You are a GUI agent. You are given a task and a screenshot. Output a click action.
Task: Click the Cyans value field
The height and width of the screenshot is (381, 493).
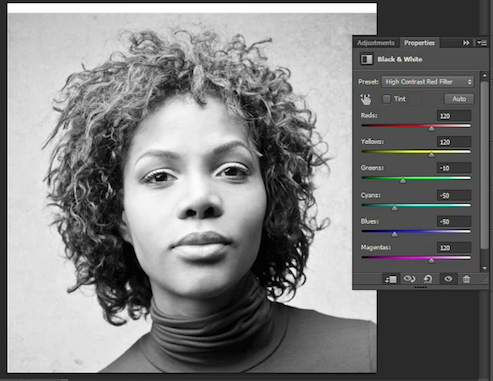tap(454, 195)
